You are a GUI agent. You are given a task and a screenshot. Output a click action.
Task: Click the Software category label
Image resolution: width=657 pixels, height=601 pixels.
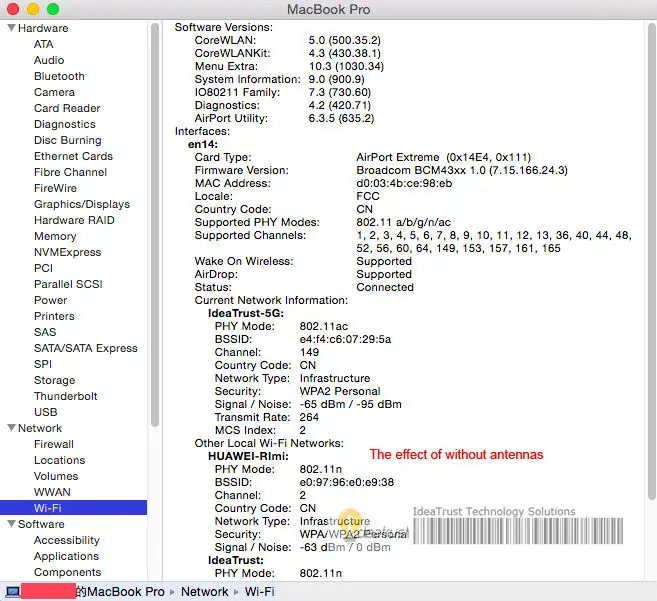click(41, 524)
